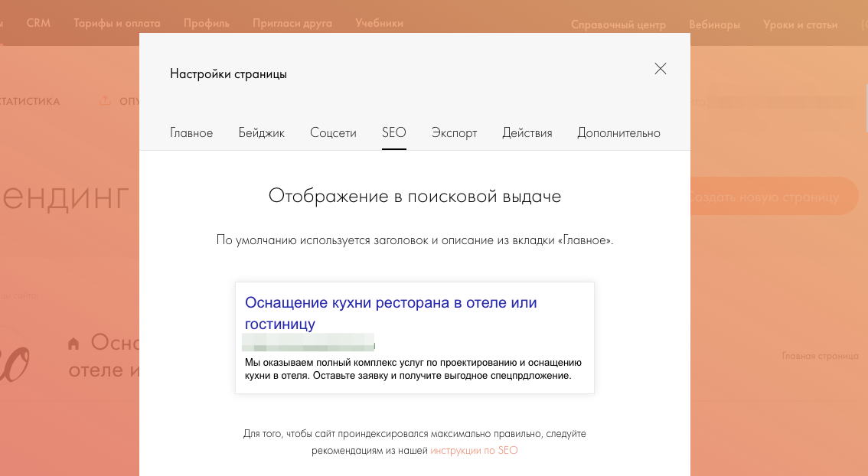Click the search snippet description text
The height and width of the screenshot is (476, 868).
[413, 369]
